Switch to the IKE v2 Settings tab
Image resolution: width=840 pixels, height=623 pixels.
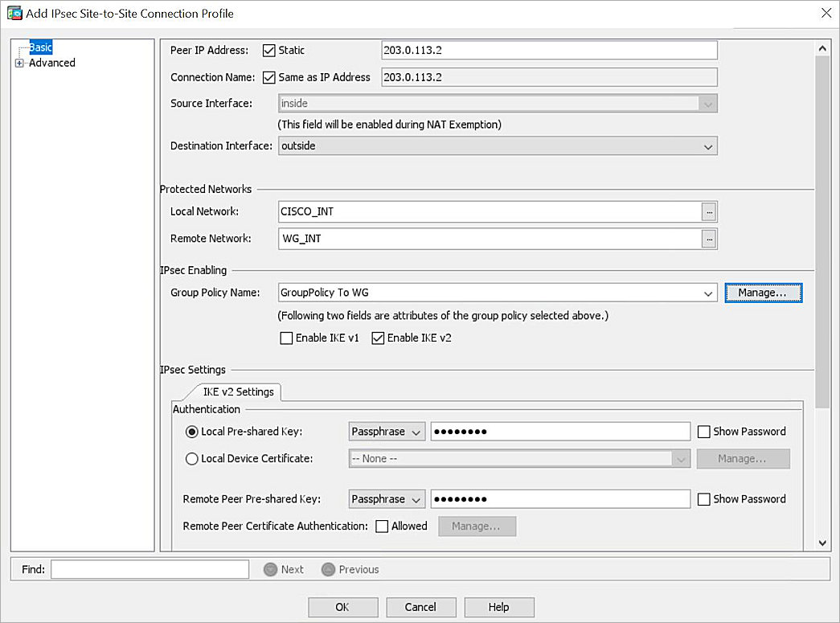(x=237, y=392)
